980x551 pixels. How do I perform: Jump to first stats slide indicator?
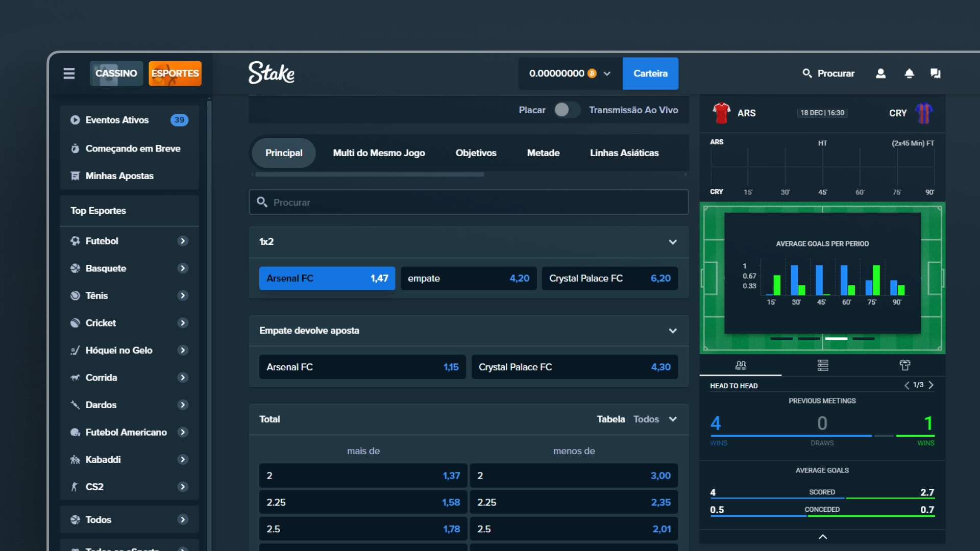pyautogui.click(x=781, y=338)
